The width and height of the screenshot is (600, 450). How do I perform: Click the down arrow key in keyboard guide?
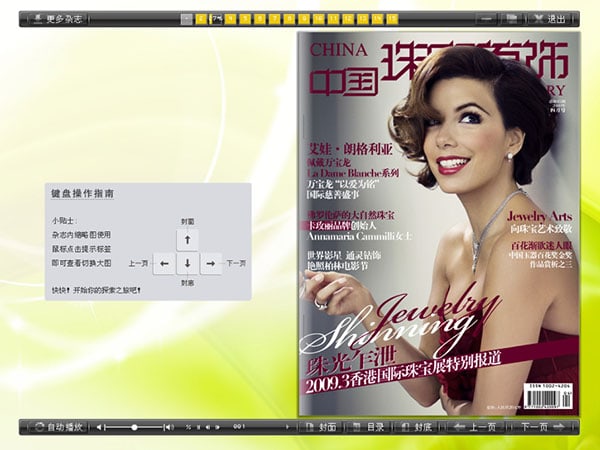(188, 263)
